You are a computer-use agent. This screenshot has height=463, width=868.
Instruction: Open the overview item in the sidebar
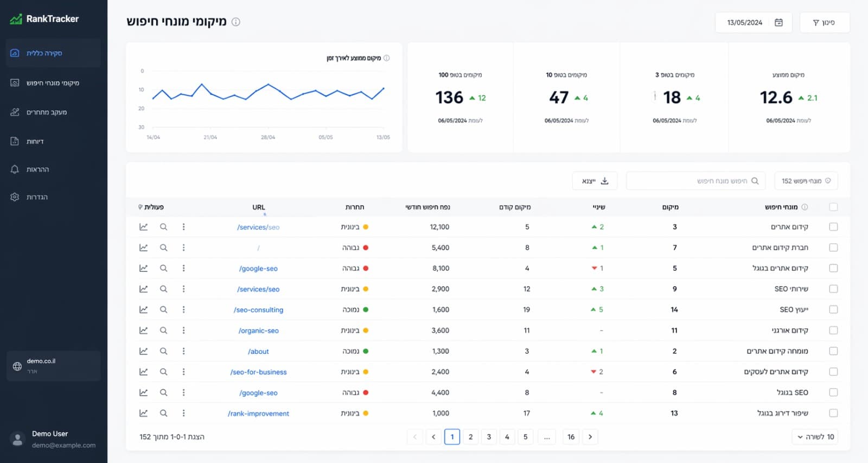53,53
